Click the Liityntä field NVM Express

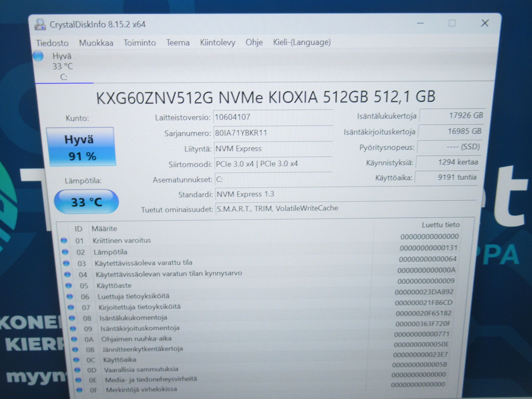point(273,149)
